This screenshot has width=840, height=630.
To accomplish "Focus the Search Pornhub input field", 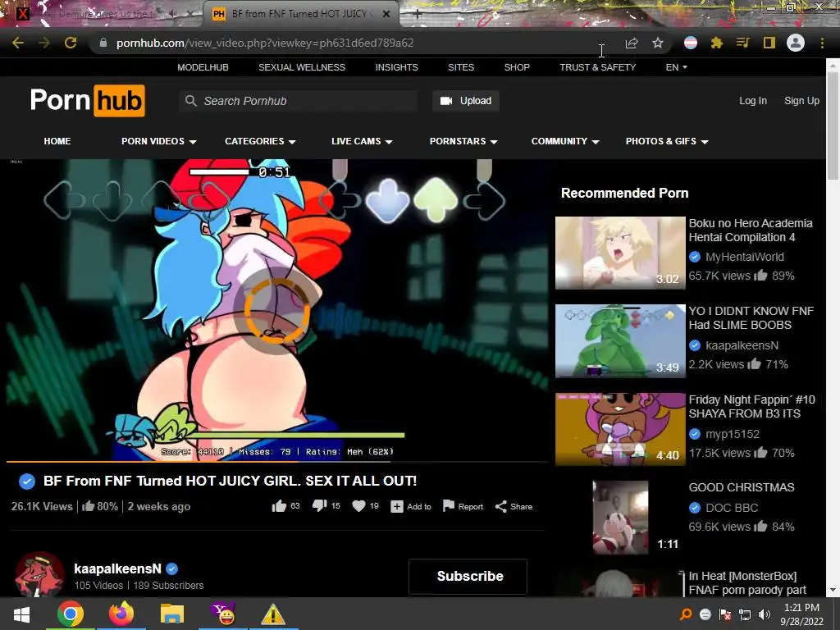I will click(298, 101).
